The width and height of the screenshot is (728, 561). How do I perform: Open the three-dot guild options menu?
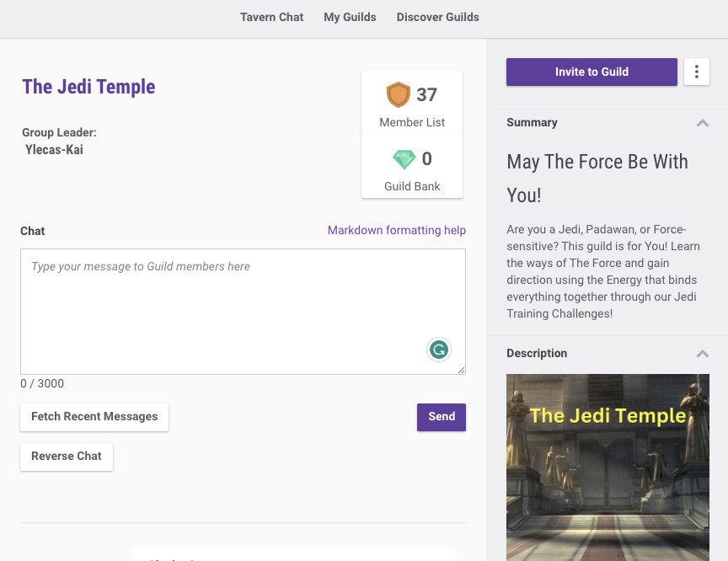[697, 72]
